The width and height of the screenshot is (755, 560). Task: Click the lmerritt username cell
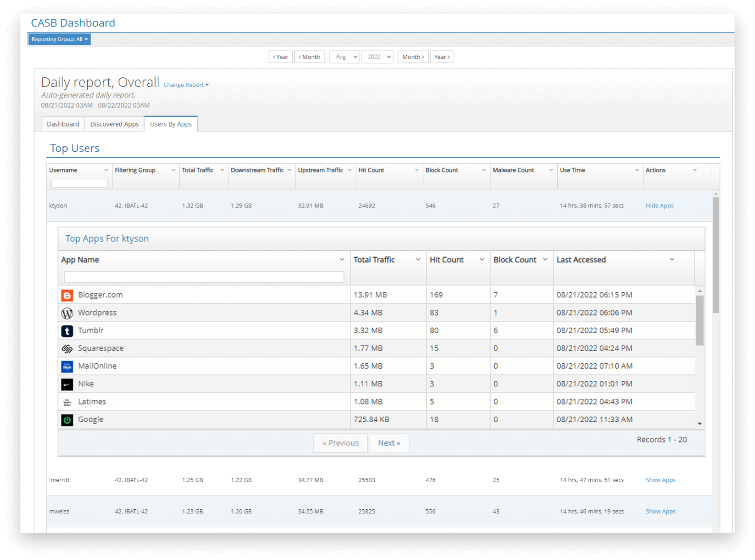[59, 480]
